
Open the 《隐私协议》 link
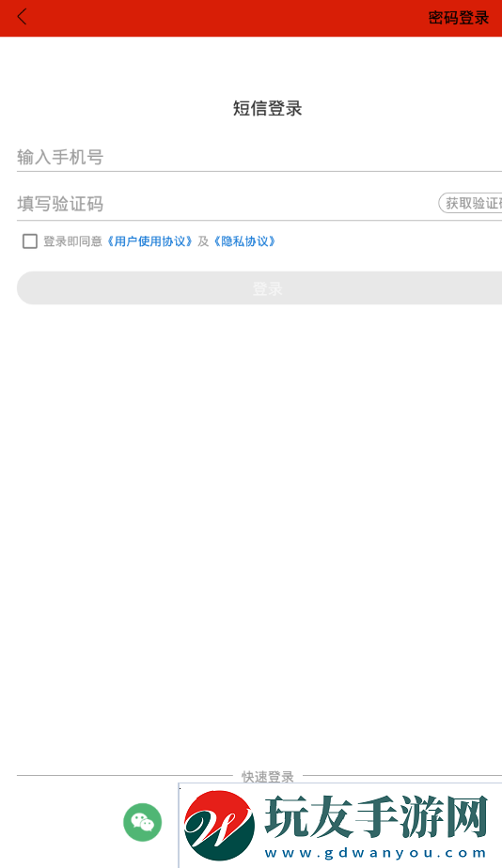[x=244, y=241]
